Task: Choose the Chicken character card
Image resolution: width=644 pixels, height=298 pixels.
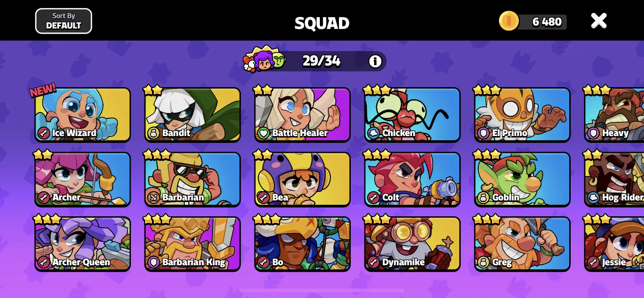Action: pyautogui.click(x=413, y=114)
